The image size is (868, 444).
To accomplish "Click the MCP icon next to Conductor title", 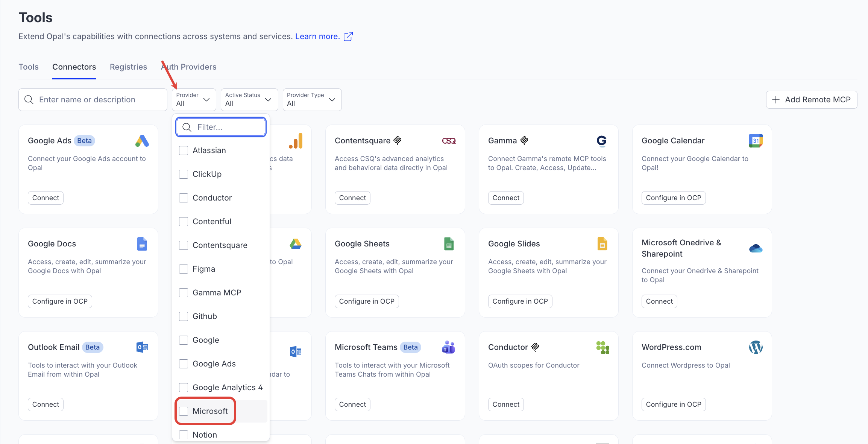I will click(x=535, y=347).
